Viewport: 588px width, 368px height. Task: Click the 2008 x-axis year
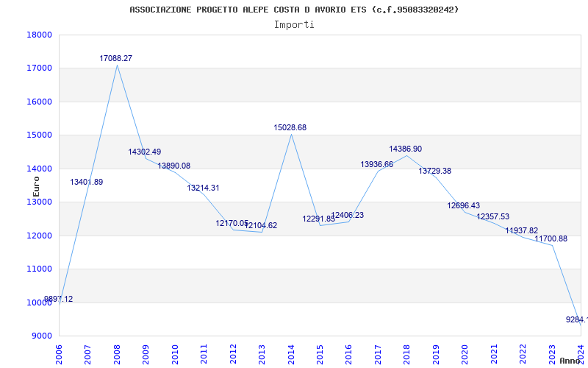[117, 355]
